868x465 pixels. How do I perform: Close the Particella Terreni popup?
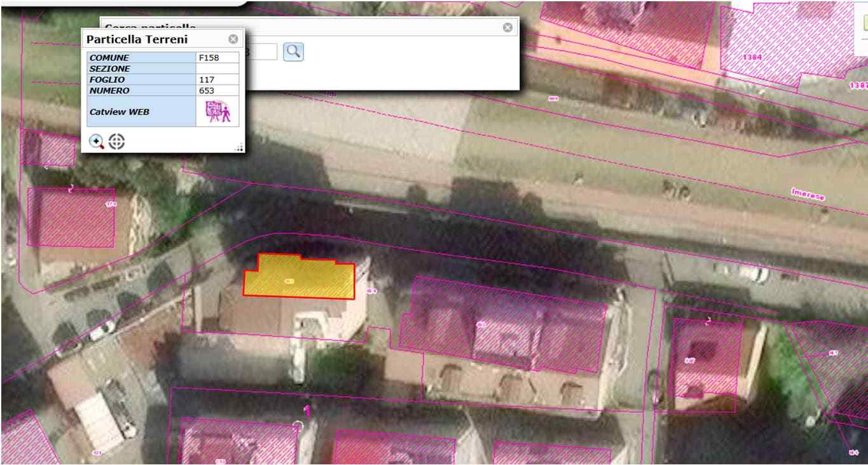(x=233, y=39)
